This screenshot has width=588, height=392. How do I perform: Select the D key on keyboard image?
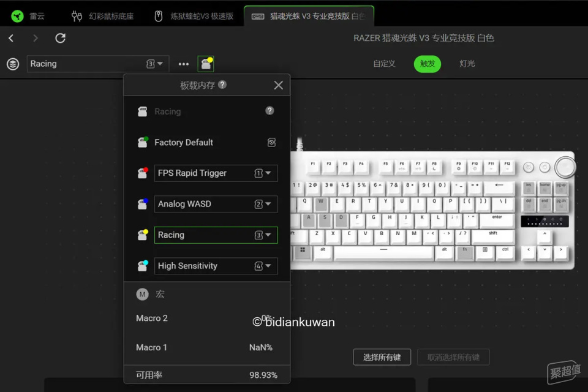pyautogui.click(x=341, y=220)
